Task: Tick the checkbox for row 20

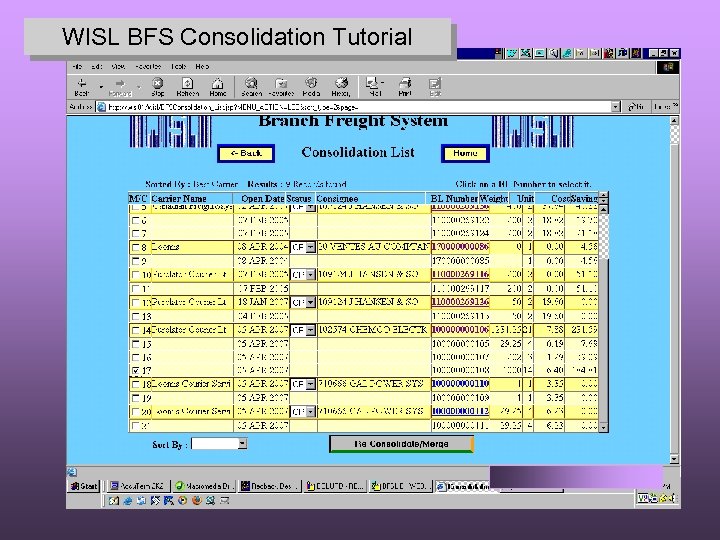Action: point(135,412)
